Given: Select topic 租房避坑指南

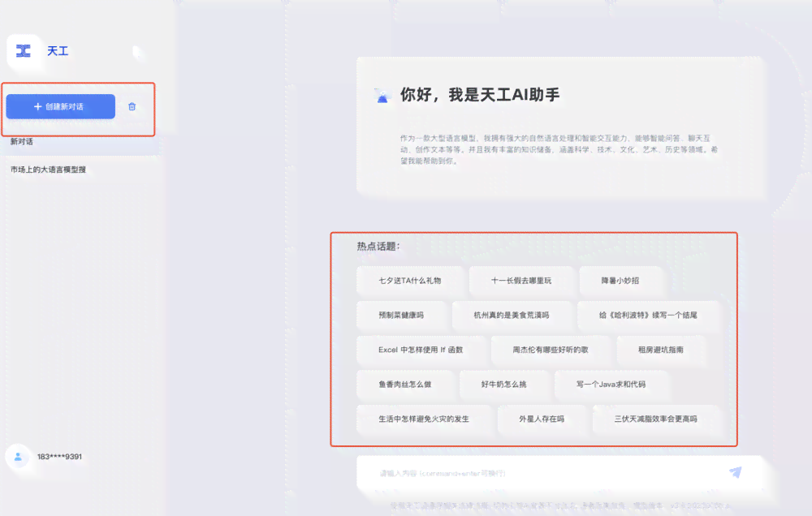Looking at the screenshot, I should pyautogui.click(x=661, y=350).
